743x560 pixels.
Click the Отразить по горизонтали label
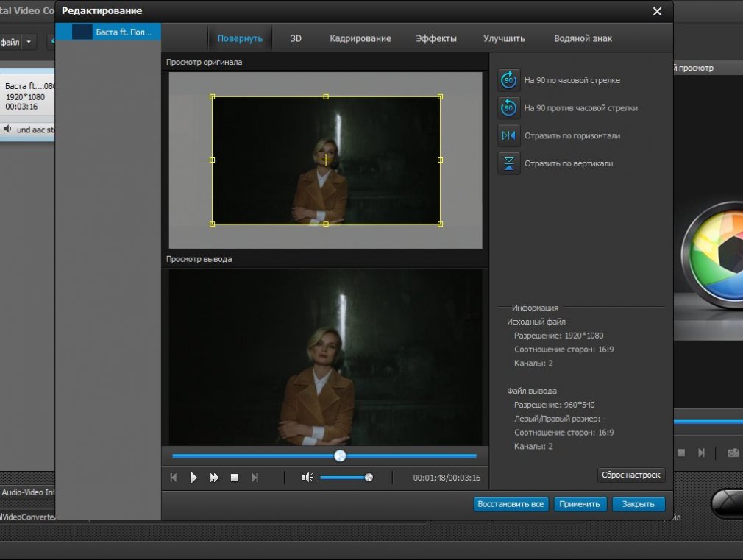(x=572, y=136)
